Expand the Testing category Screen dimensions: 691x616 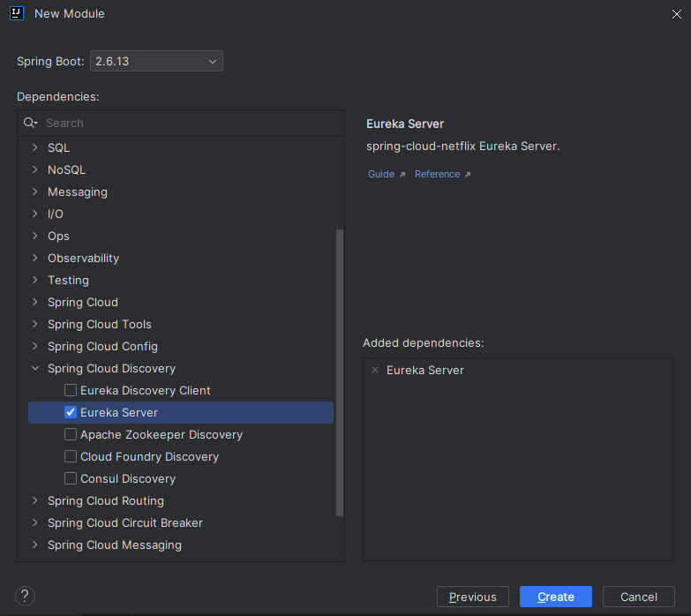point(35,280)
